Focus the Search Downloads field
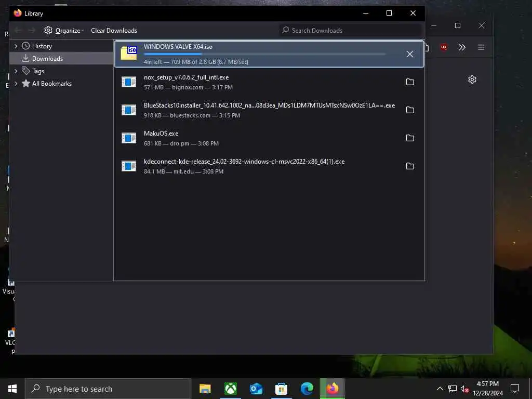 click(x=351, y=31)
